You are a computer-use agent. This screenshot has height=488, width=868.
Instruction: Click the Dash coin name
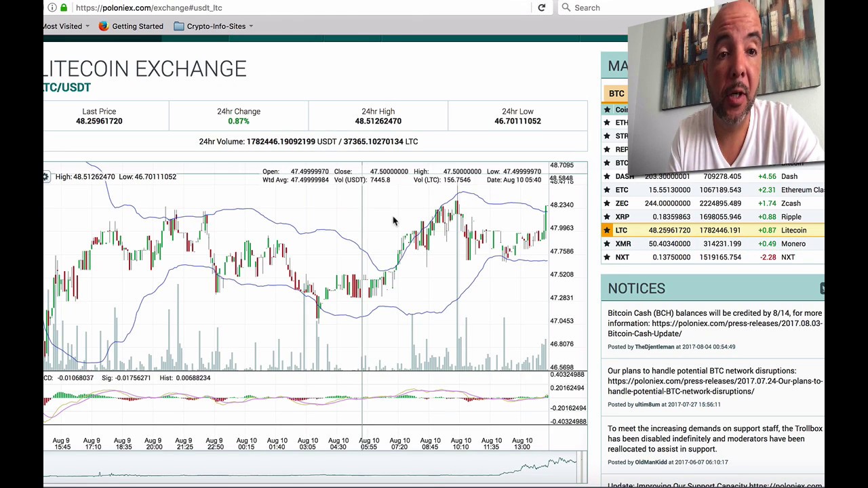(789, 176)
